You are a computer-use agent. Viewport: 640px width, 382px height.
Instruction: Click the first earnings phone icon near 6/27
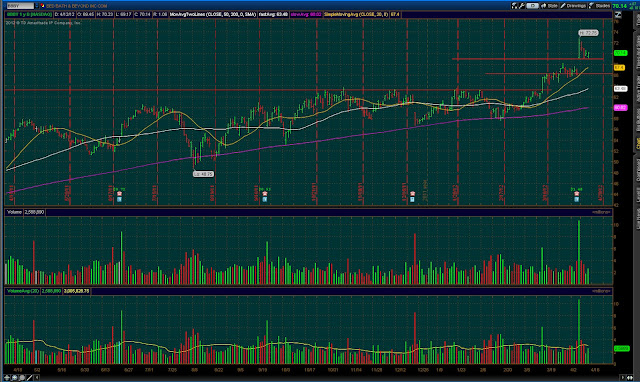point(119,194)
